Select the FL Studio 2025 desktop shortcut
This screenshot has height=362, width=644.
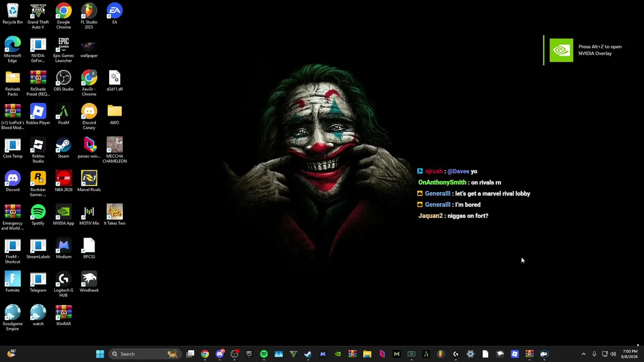click(89, 16)
